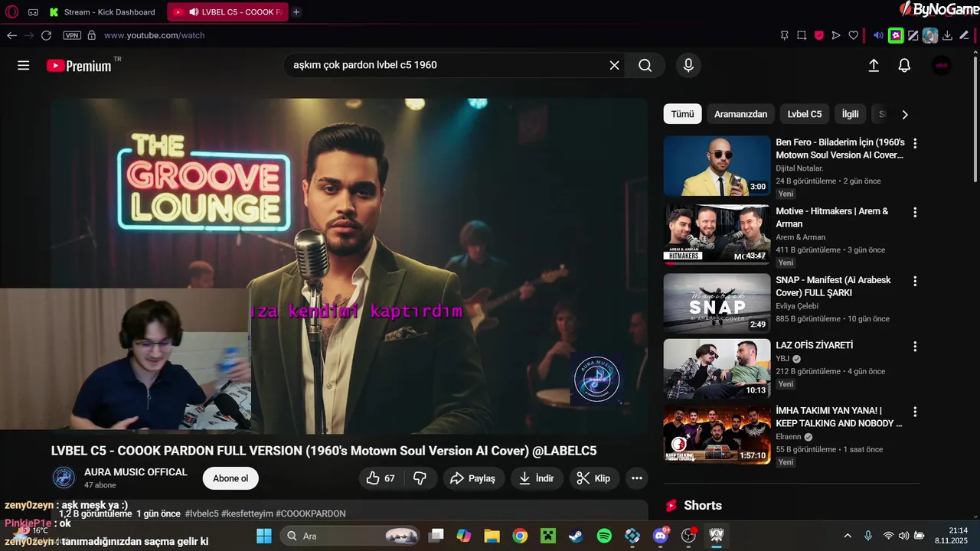Open Google Chrome from the taskbar
The height and width of the screenshot is (551, 980).
coord(520,536)
